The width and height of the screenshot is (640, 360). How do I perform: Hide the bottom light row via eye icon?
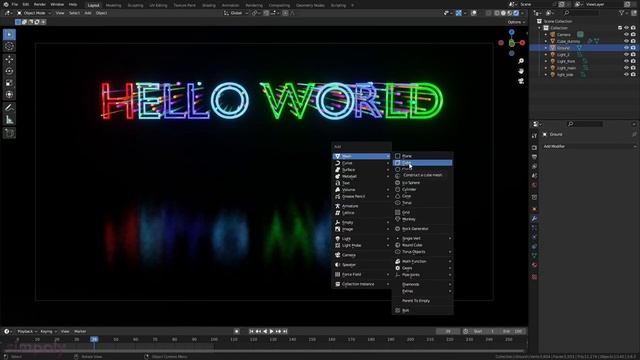pos(626,75)
